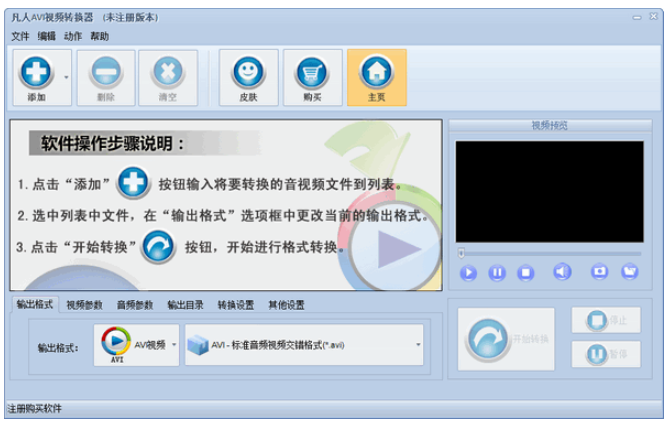
Task: Click the 开始转换 (Start conversion) button
Action: 506,339
